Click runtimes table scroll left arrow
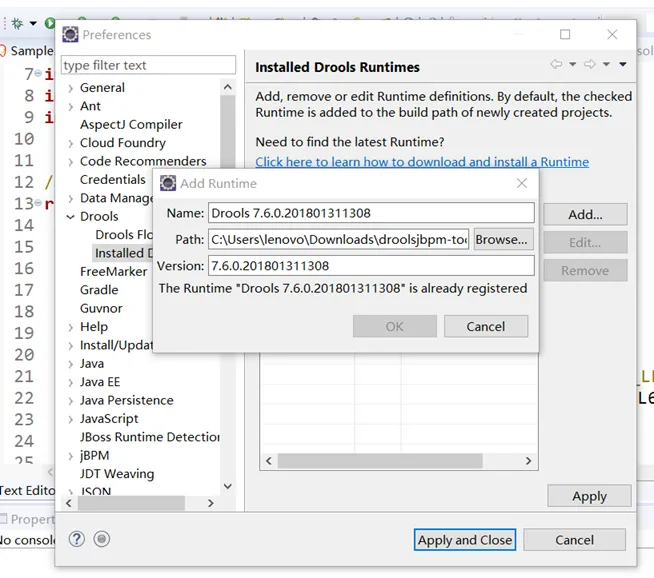Screen dimensions: 654x578 point(269,461)
